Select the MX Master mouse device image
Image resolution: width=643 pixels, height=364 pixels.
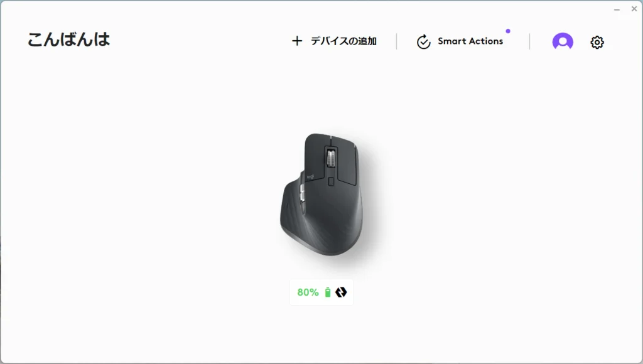point(321,195)
